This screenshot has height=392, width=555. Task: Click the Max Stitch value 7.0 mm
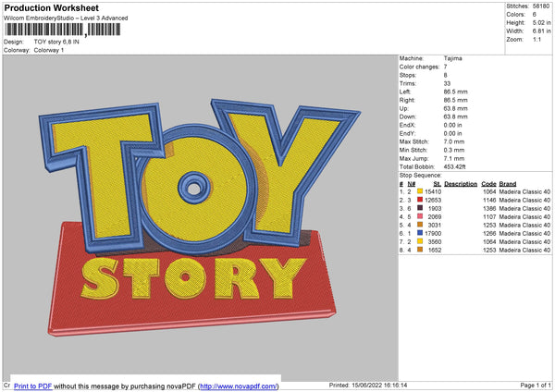pyautogui.click(x=454, y=141)
